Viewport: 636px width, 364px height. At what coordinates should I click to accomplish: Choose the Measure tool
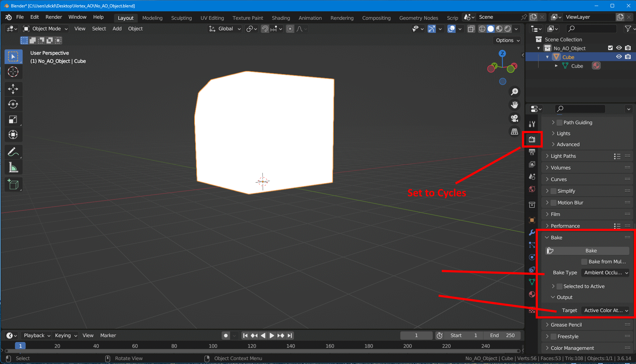pyautogui.click(x=13, y=168)
